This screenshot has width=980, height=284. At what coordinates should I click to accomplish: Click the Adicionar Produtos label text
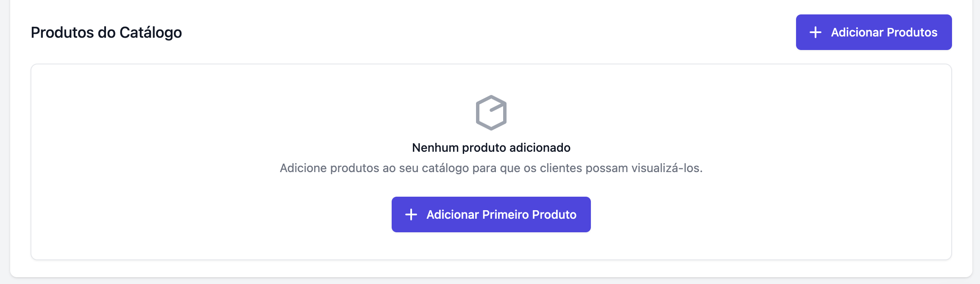tap(884, 32)
